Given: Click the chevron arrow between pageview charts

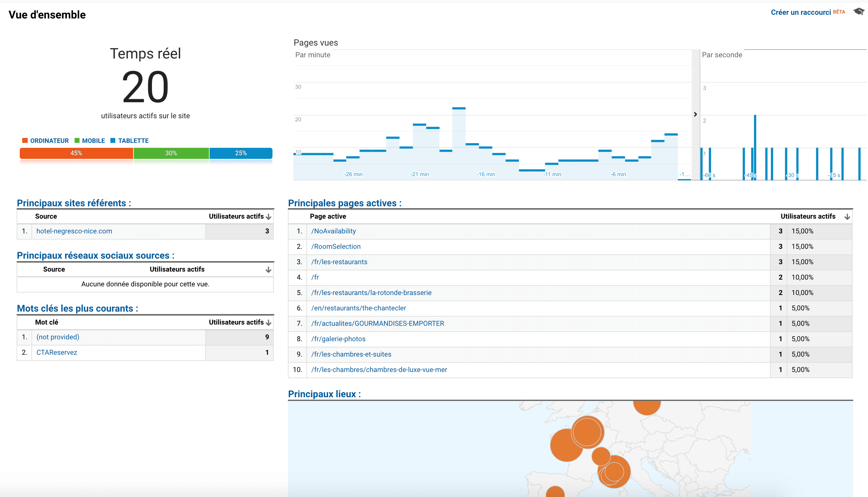Looking at the screenshot, I should coord(695,114).
